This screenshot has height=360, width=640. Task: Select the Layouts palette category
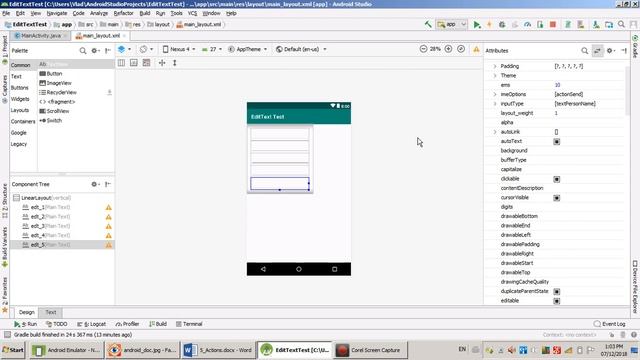20,110
